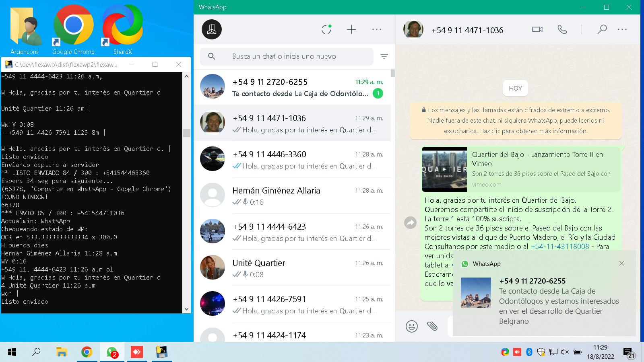Click the unread badge on first chat

378,93
